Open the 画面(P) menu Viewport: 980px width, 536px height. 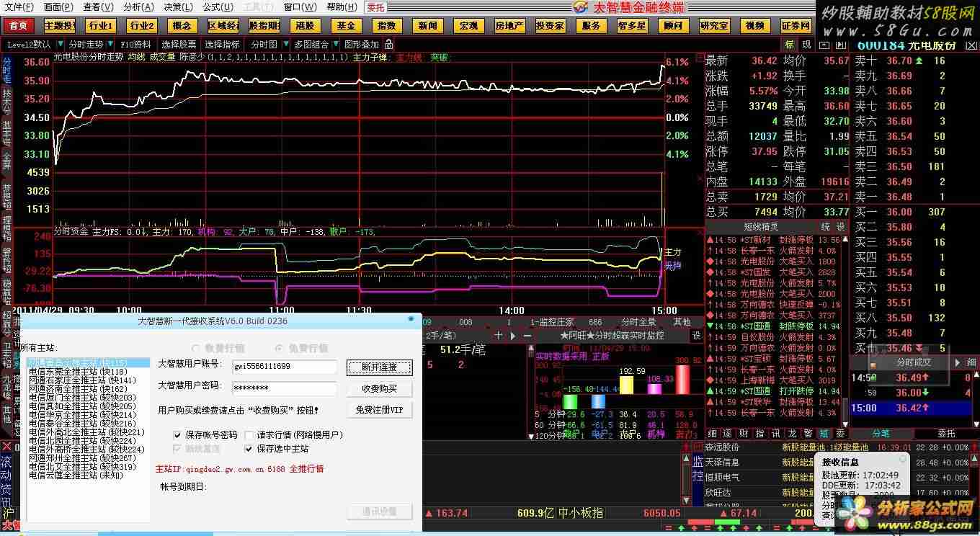[58, 7]
